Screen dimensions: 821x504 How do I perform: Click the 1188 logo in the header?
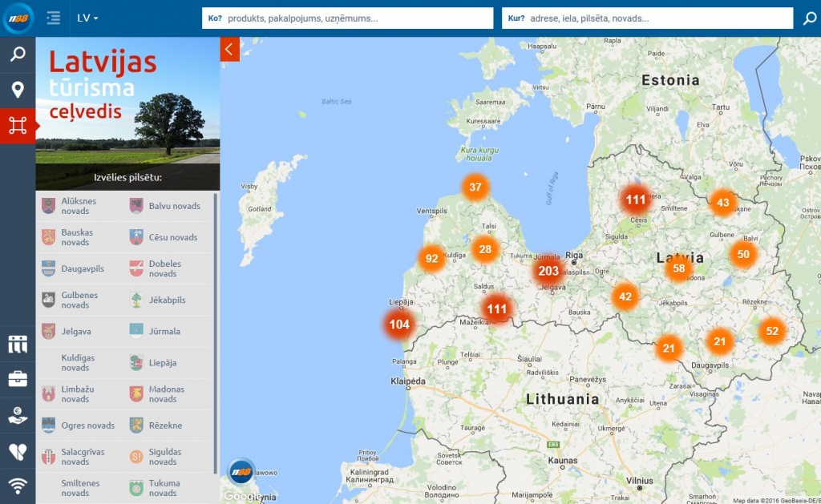(18, 18)
